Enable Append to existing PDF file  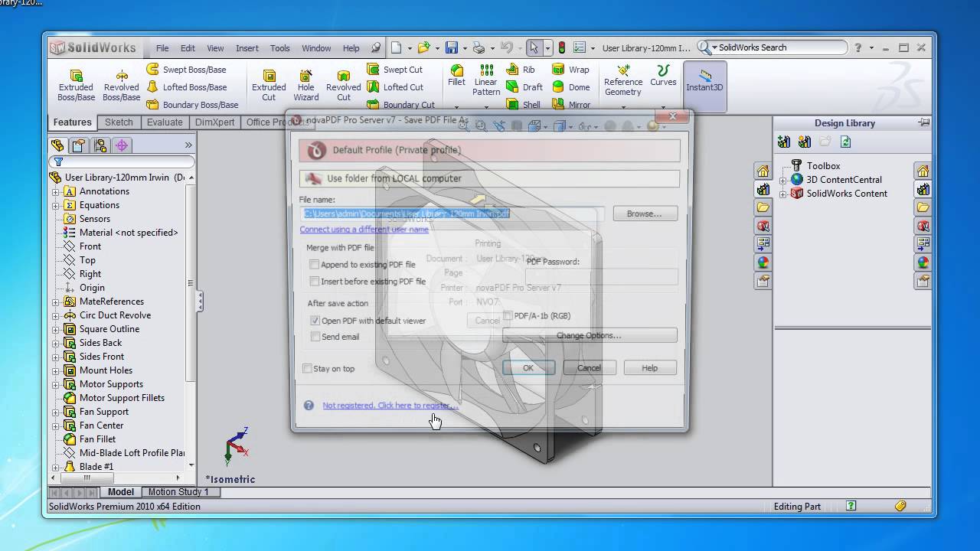pos(314,265)
